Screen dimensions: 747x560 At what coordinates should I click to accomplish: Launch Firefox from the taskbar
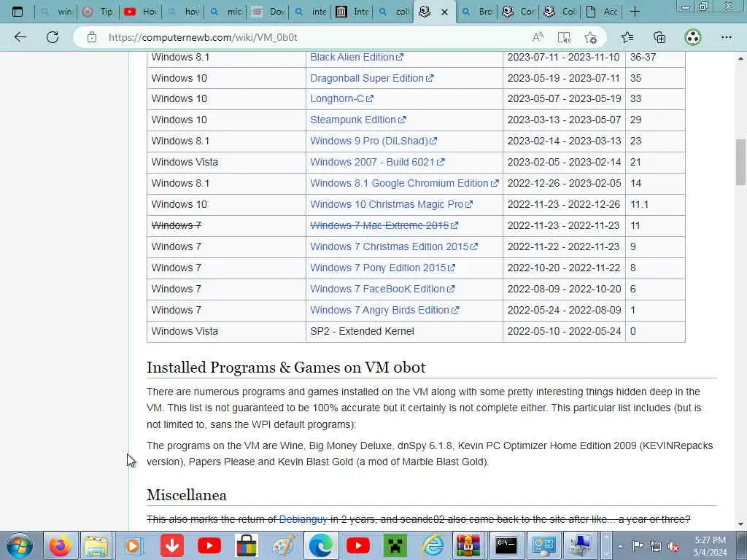tap(60, 545)
